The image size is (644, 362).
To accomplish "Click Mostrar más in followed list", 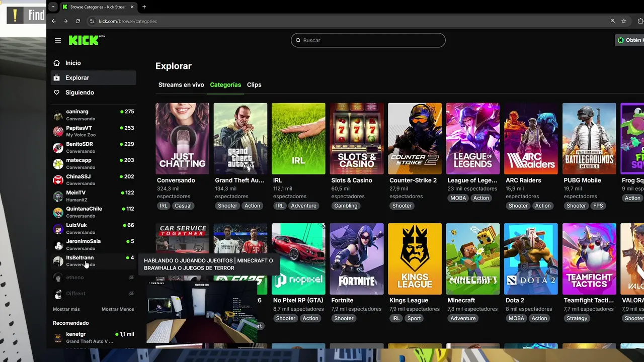I will click(x=66, y=309).
